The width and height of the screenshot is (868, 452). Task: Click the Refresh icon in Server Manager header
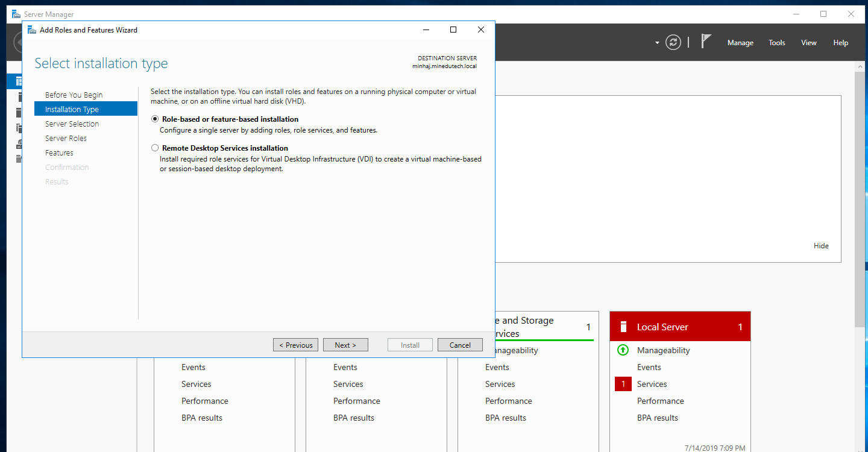673,42
